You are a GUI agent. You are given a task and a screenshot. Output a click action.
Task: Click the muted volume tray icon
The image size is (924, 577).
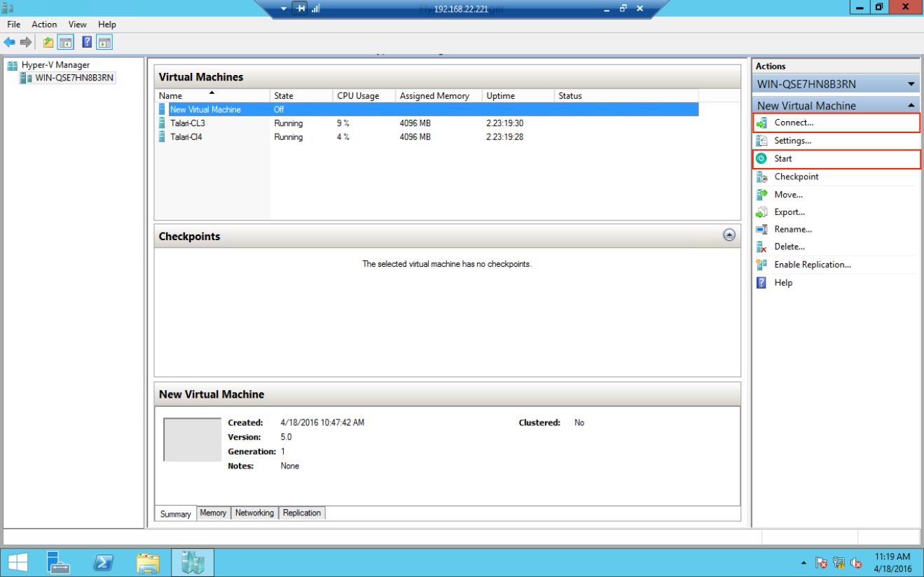coord(856,563)
